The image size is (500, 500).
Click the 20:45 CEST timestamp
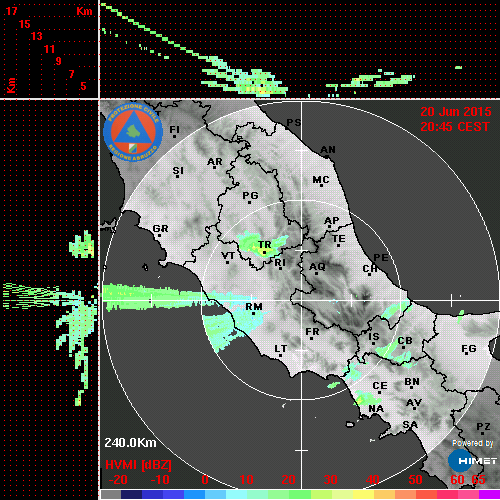[455, 127]
